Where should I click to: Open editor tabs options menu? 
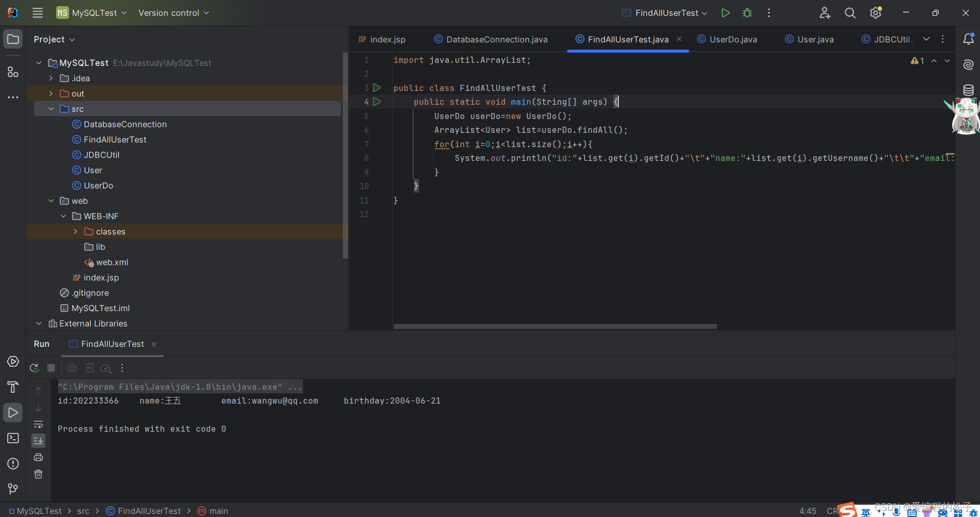[x=943, y=39]
